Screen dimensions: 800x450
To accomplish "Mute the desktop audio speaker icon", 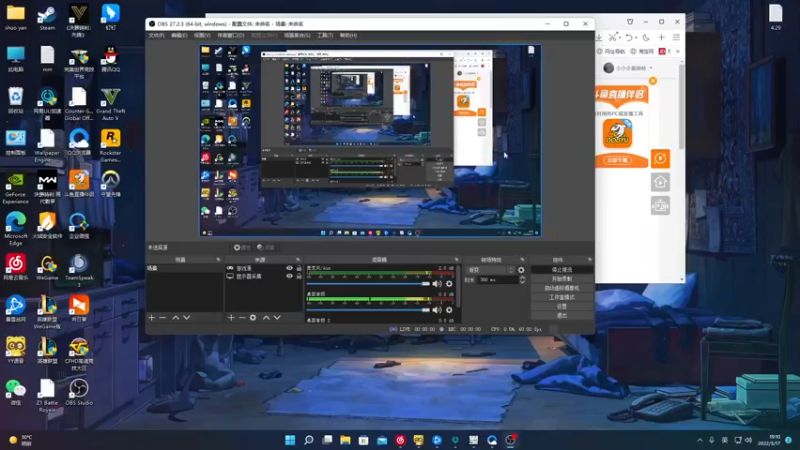I will 437,310.
